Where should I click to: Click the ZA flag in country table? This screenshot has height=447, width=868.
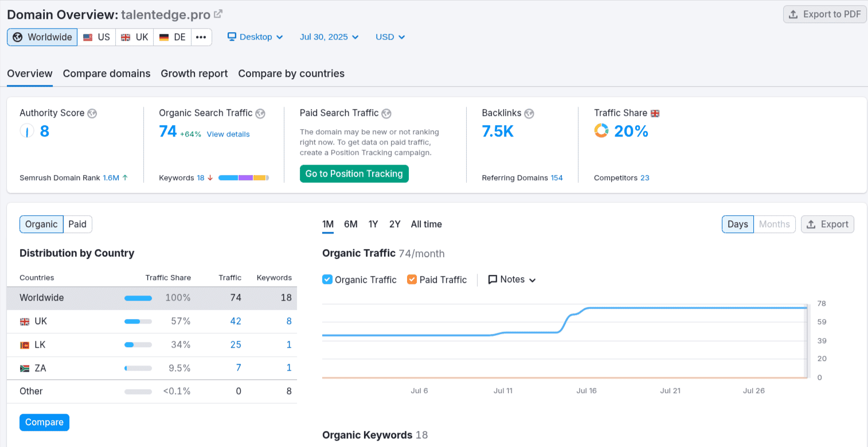point(25,368)
